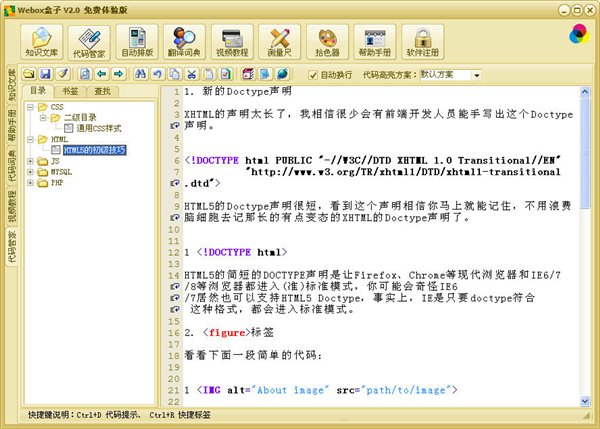Click the open folder toolbar icon
The image size is (600, 429).
29,74
